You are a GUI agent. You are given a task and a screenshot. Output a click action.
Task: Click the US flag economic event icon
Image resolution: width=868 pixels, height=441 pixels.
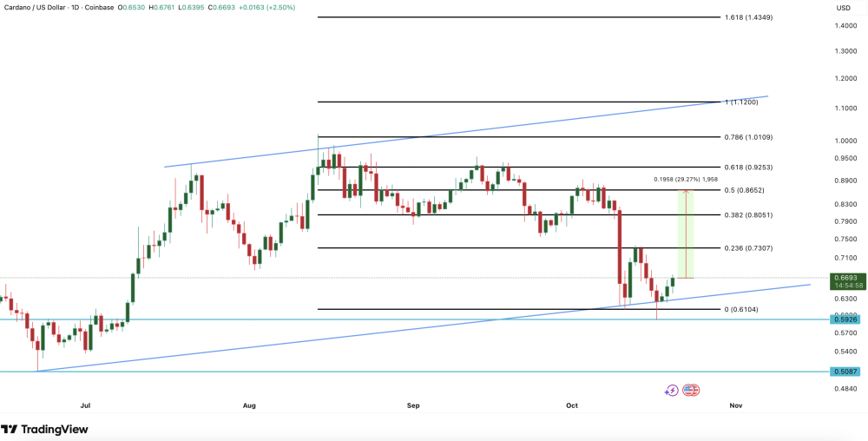click(691, 390)
